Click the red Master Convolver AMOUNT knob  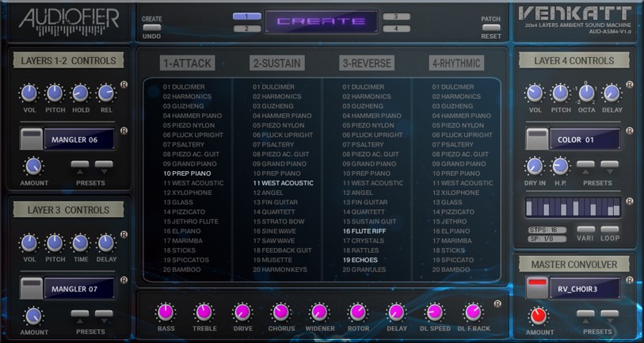[539, 316]
